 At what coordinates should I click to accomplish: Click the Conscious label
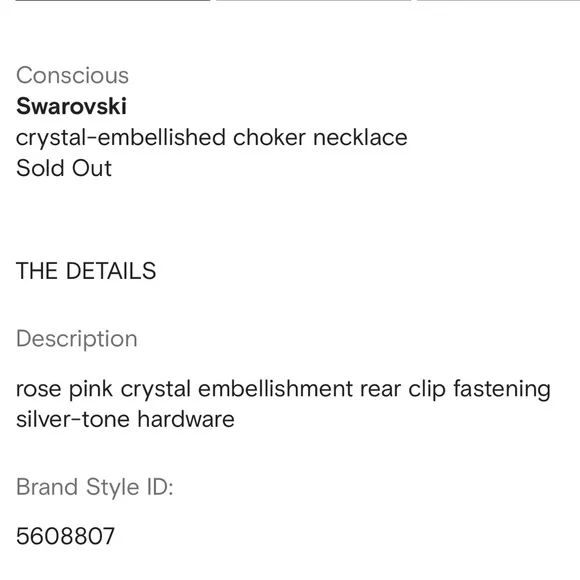72,75
